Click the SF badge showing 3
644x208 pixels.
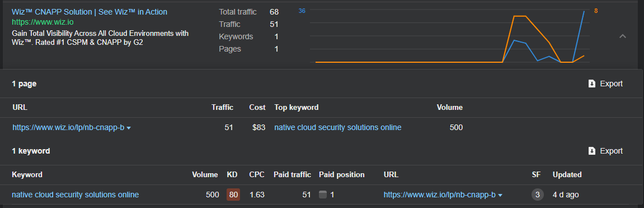(537, 195)
